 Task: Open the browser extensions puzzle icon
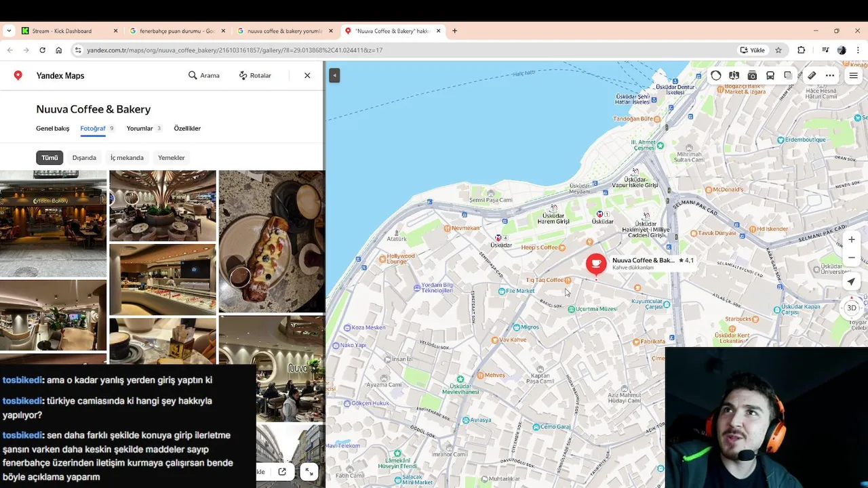point(801,50)
